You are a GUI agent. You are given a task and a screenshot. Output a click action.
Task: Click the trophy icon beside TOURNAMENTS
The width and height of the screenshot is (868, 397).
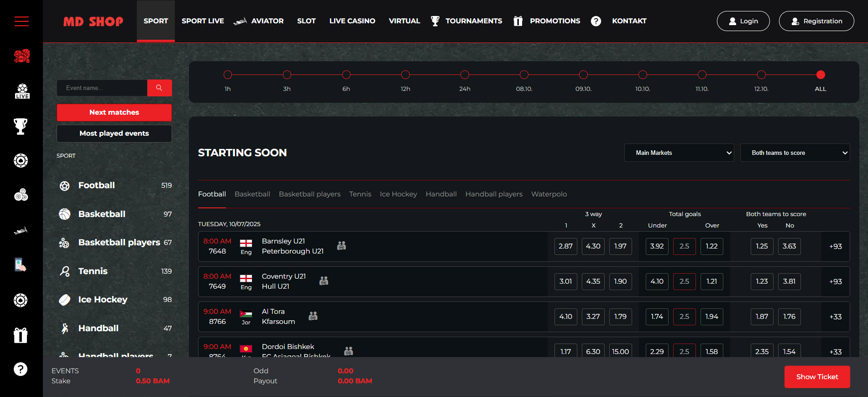point(435,21)
